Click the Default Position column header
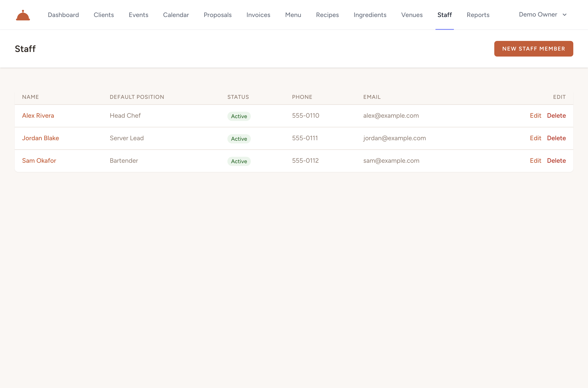Viewport: 588px width, 388px height. (x=137, y=97)
